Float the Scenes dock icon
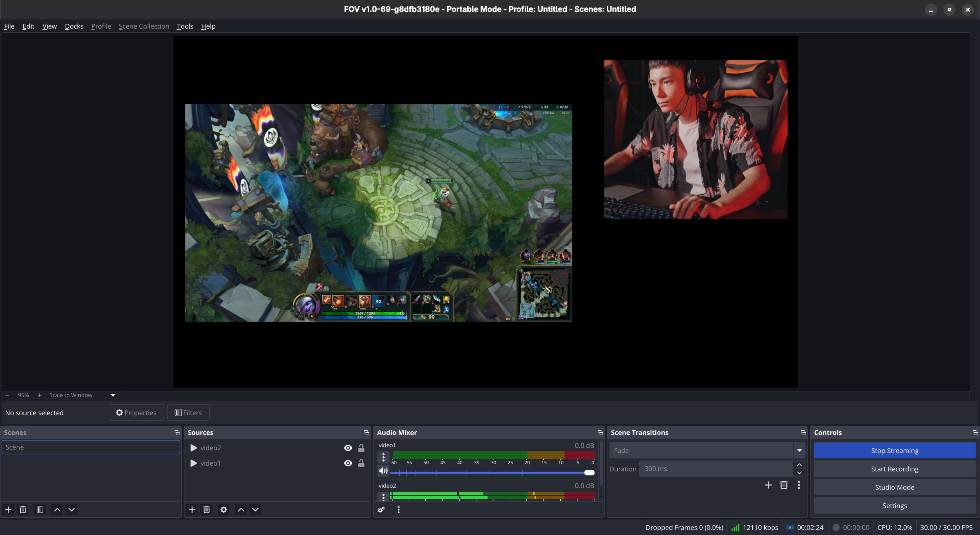This screenshot has height=535, width=980. pos(177,432)
